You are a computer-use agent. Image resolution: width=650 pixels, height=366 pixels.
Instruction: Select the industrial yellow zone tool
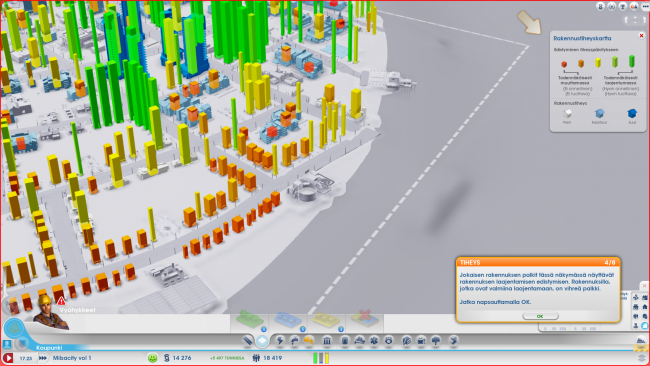[x=326, y=320]
